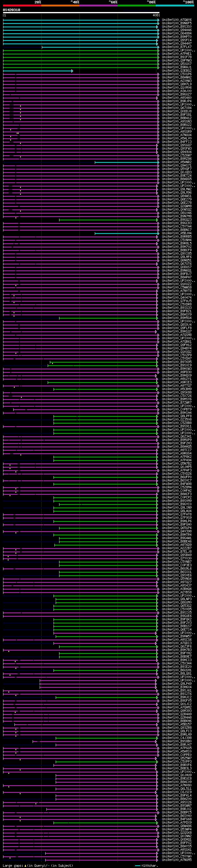Select the UniRef100_Q5XUX7 label

point(177,64)
